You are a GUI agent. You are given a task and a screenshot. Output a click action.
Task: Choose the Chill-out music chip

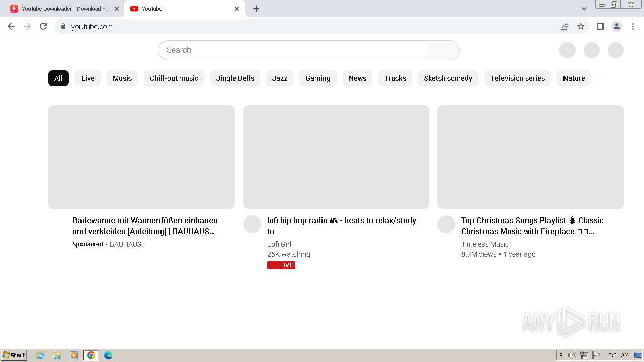click(x=174, y=78)
